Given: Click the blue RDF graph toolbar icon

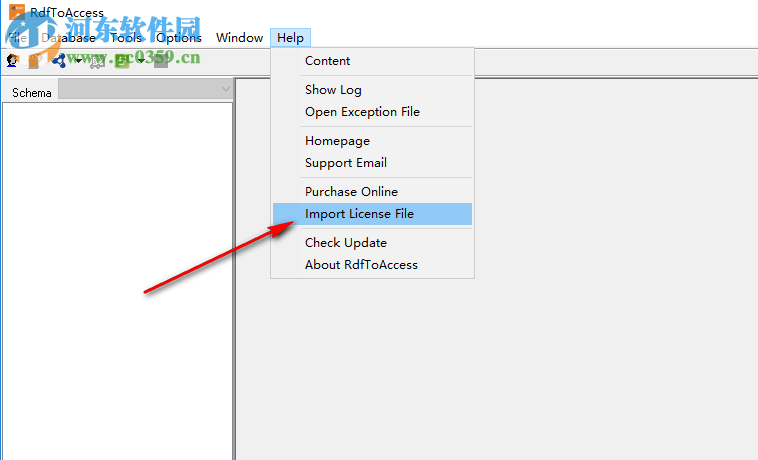Looking at the screenshot, I should (59, 60).
